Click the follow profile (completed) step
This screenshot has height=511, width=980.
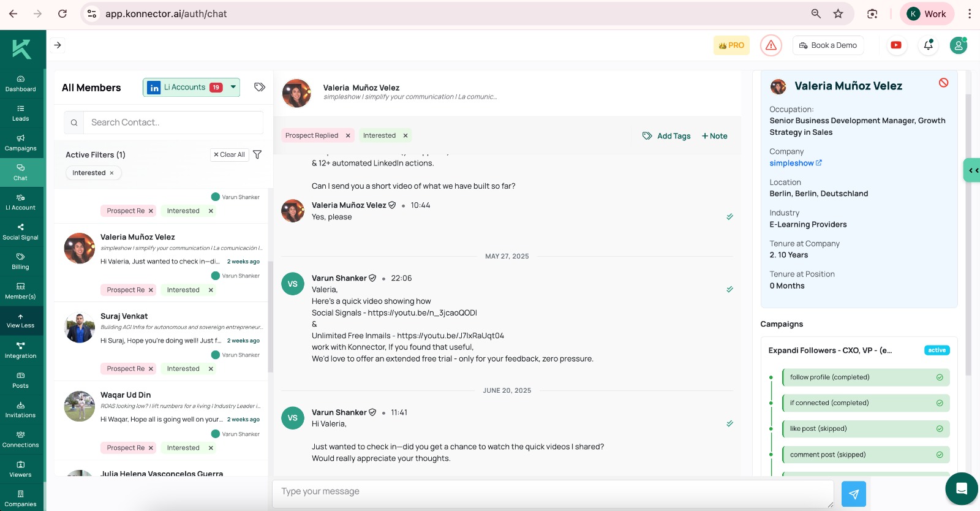point(866,377)
